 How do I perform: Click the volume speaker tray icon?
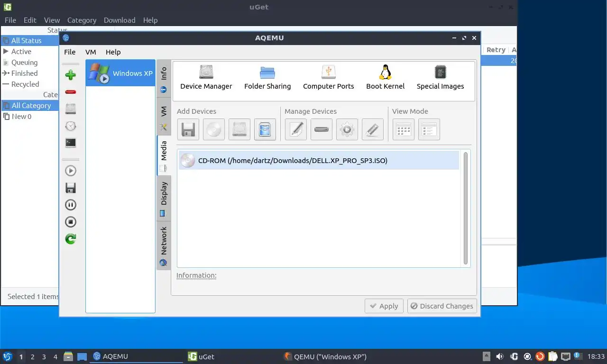(x=500, y=356)
